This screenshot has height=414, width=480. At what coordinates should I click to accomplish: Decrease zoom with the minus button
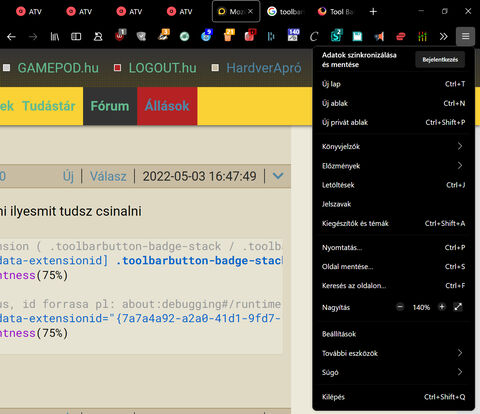pos(400,307)
